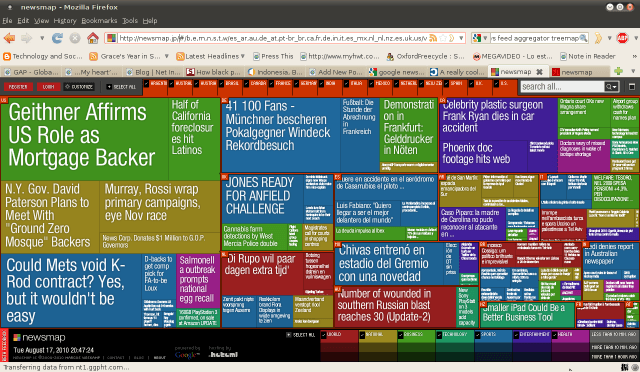Viewport: 640px width, 372px height.
Task: Open the Adblock Plus ABP icon
Action: pos(622,38)
